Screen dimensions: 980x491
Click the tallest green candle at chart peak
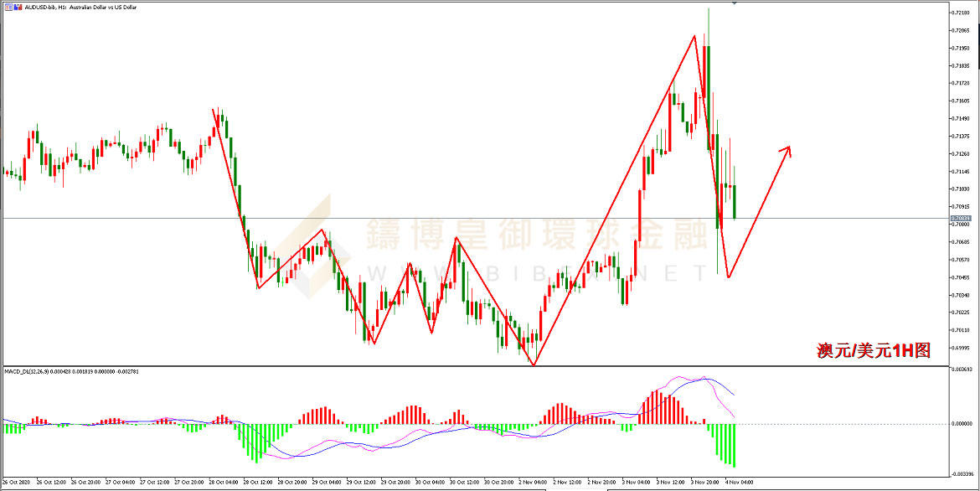click(708, 92)
